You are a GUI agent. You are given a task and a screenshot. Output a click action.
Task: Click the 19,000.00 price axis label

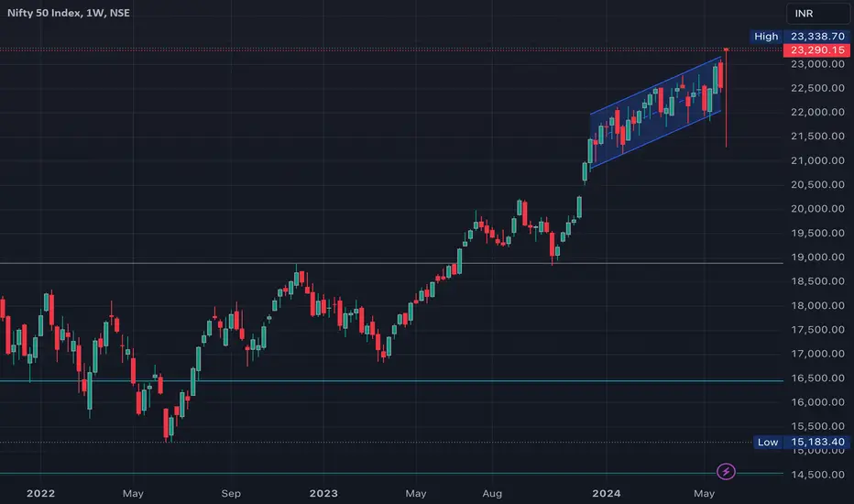[817, 257]
